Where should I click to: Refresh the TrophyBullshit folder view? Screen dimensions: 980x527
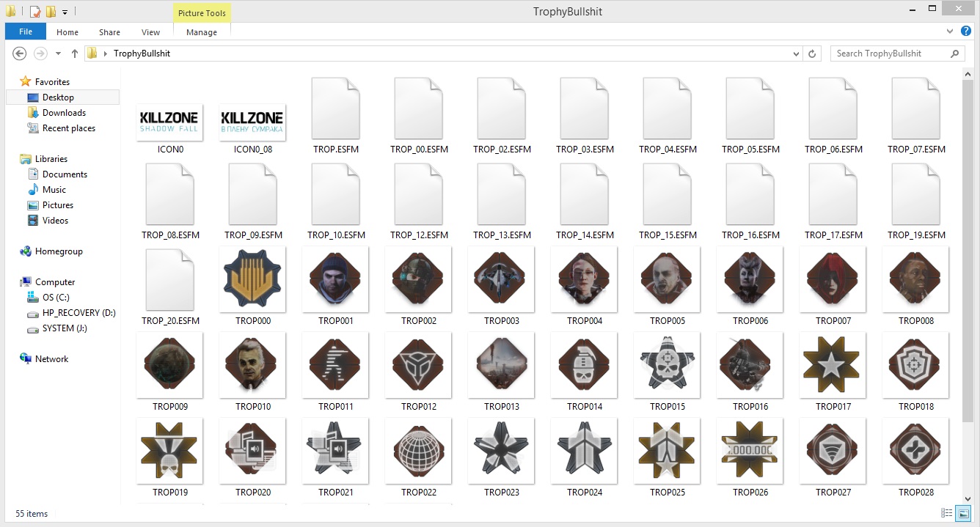coord(812,54)
